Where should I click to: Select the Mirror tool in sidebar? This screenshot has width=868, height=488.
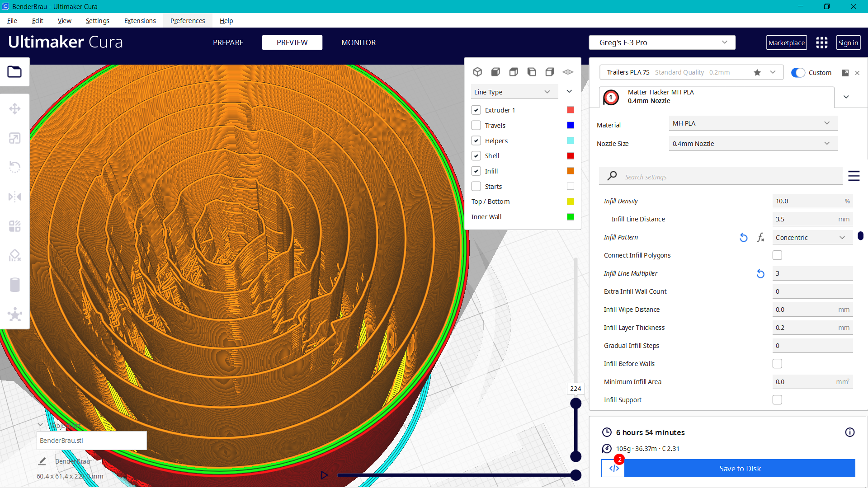(14, 197)
